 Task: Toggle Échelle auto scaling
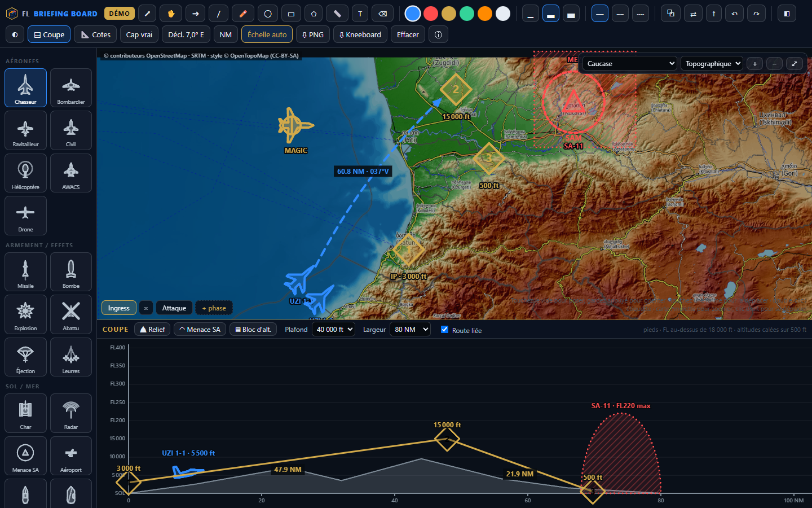[x=267, y=34]
